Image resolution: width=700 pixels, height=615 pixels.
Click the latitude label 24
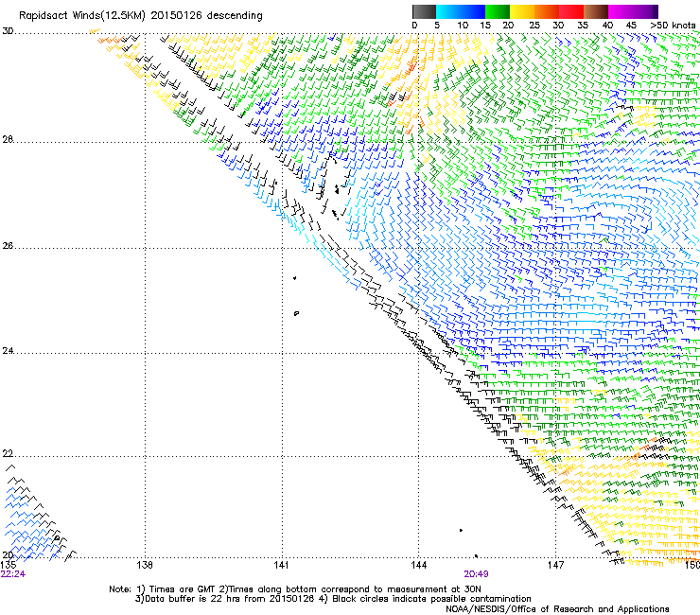click(x=8, y=351)
